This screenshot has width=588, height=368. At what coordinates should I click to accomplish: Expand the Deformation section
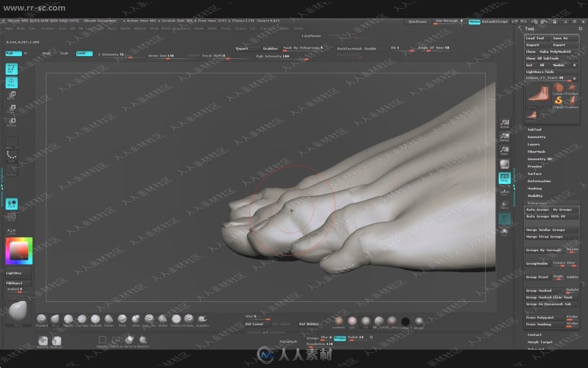[x=539, y=181]
